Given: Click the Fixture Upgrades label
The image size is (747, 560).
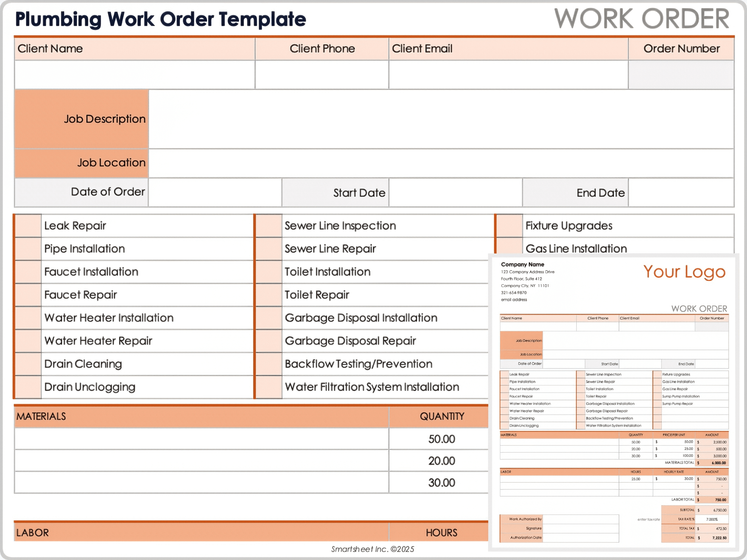Looking at the screenshot, I should click(x=569, y=226).
